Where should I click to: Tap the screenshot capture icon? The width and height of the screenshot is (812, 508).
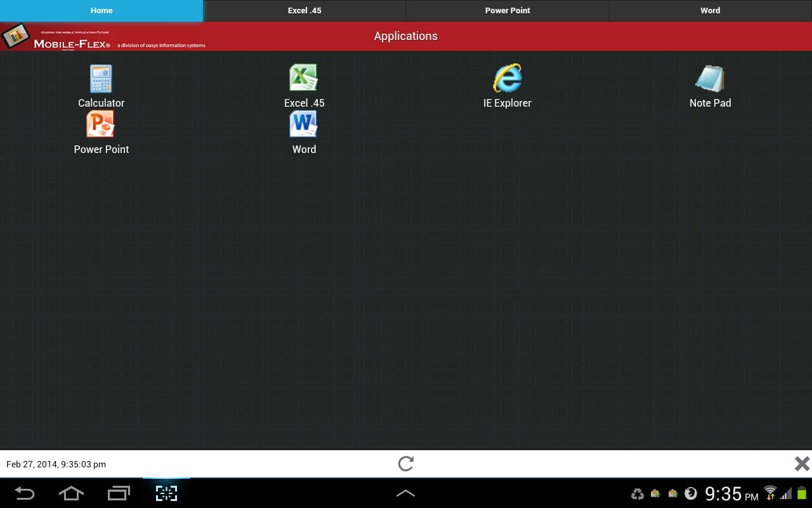166,493
